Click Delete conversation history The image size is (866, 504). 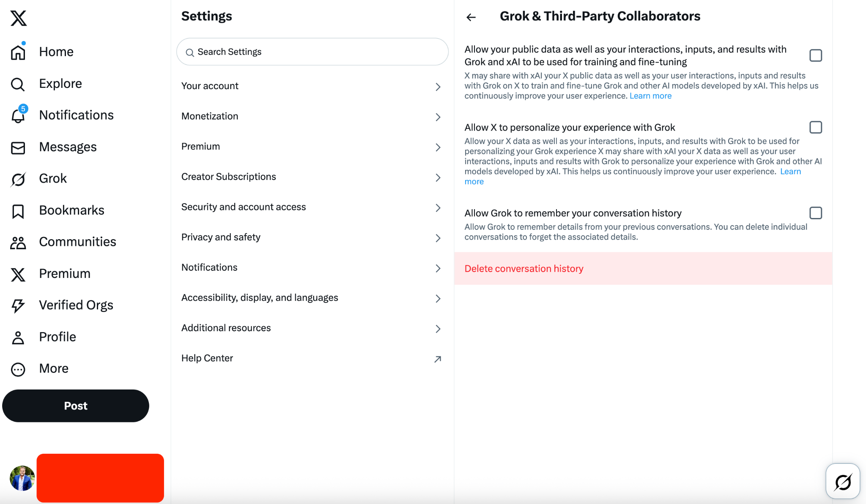pyautogui.click(x=523, y=269)
